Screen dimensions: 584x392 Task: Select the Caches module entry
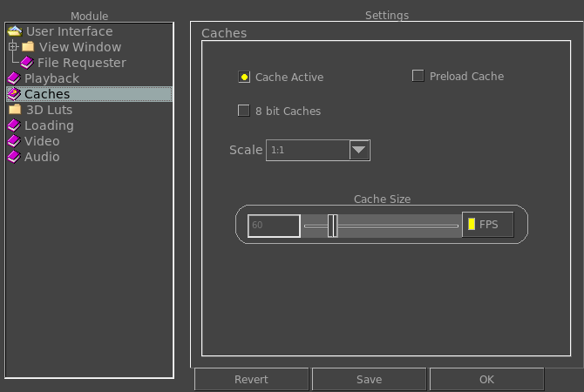click(90, 94)
